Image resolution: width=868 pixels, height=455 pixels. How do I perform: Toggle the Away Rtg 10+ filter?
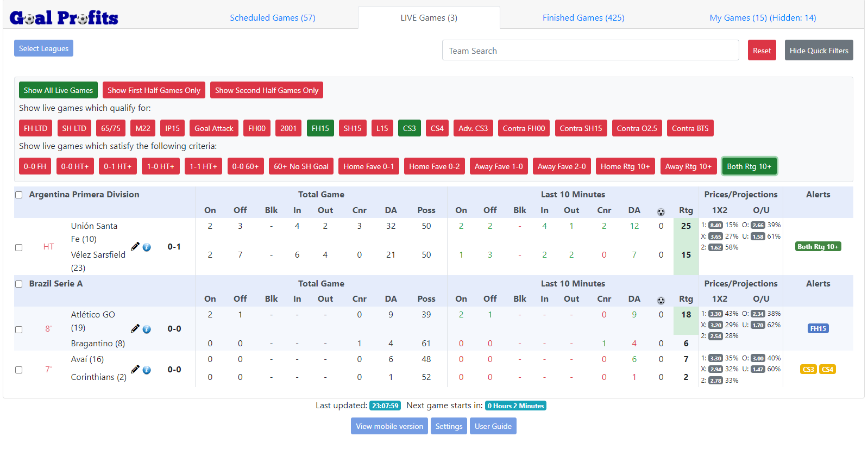689,166
